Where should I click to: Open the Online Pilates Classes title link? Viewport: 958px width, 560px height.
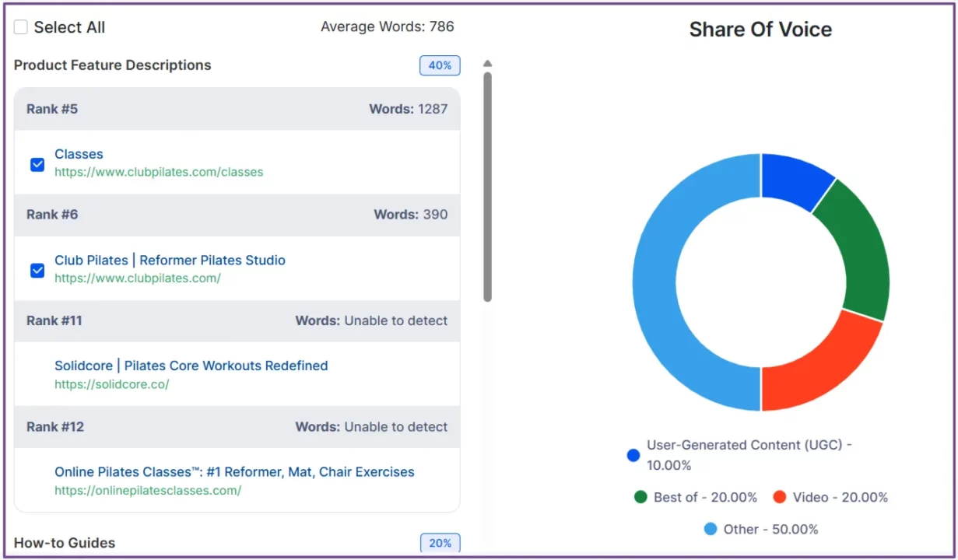click(x=234, y=471)
